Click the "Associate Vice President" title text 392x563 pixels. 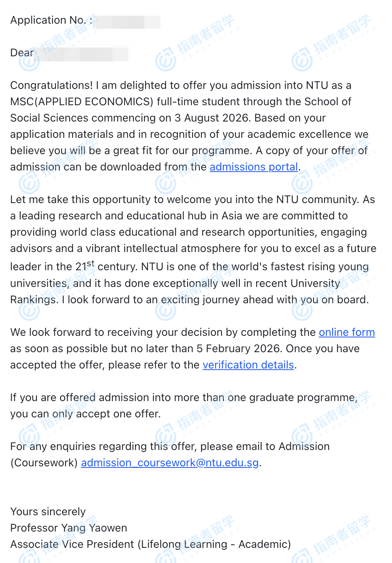coord(73,544)
